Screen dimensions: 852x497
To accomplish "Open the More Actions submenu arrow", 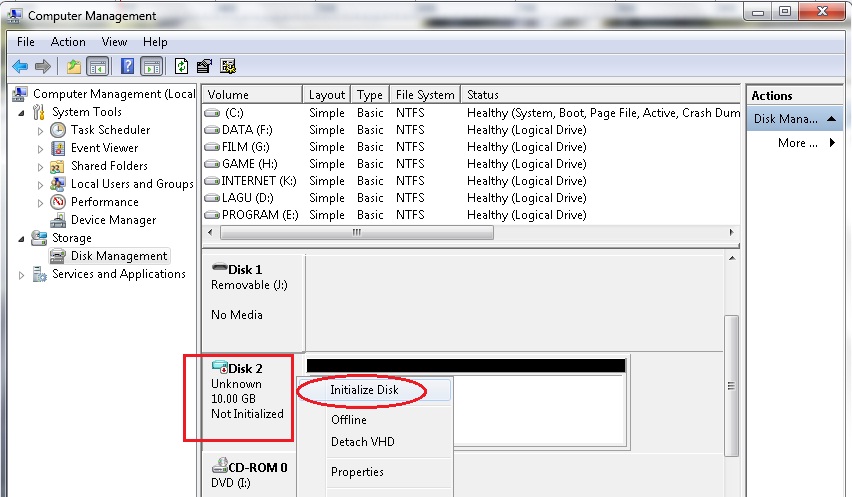I will (x=832, y=143).
